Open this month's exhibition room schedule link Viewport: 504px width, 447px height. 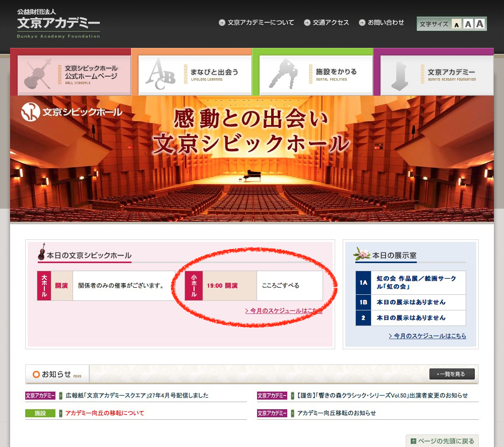(427, 336)
